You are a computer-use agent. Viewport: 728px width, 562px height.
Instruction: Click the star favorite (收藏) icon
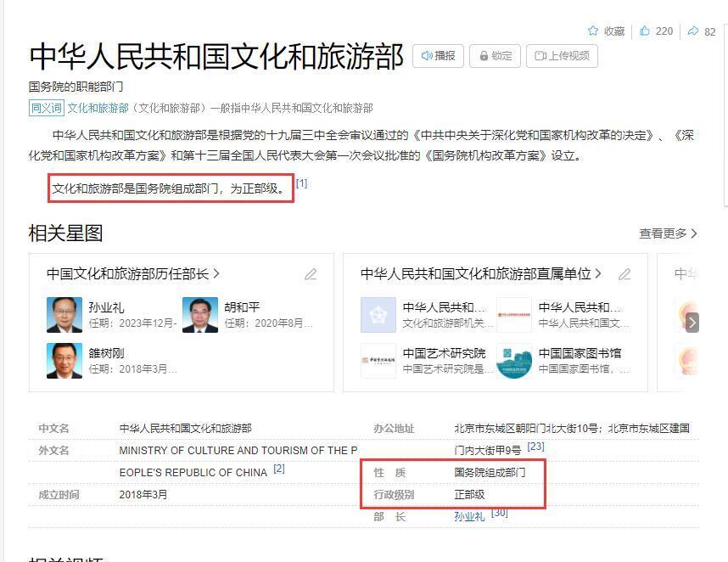point(593,31)
